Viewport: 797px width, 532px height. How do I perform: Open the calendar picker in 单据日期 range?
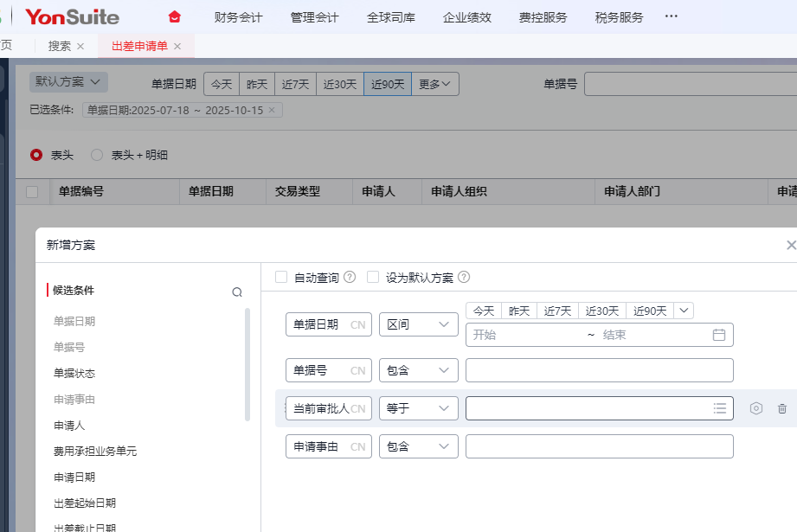tap(718, 335)
